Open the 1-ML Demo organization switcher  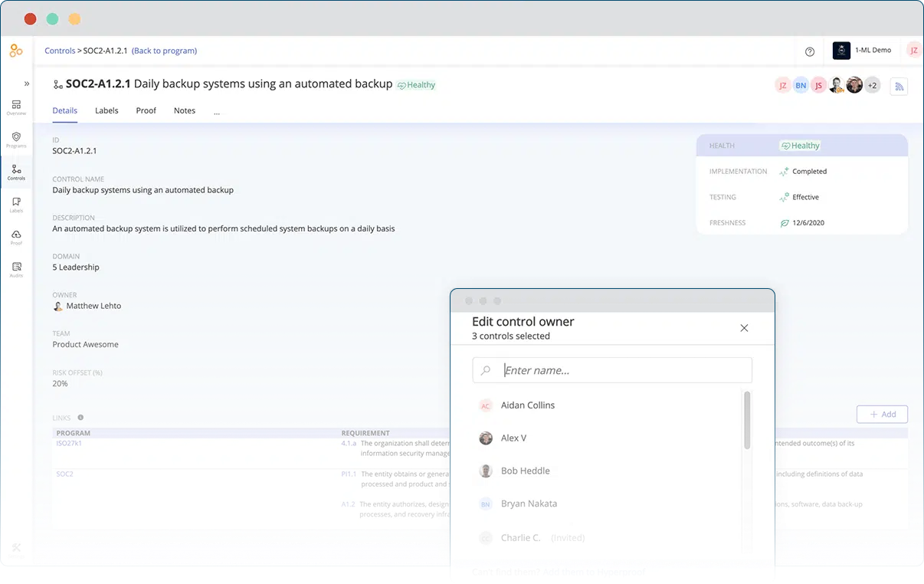(863, 51)
